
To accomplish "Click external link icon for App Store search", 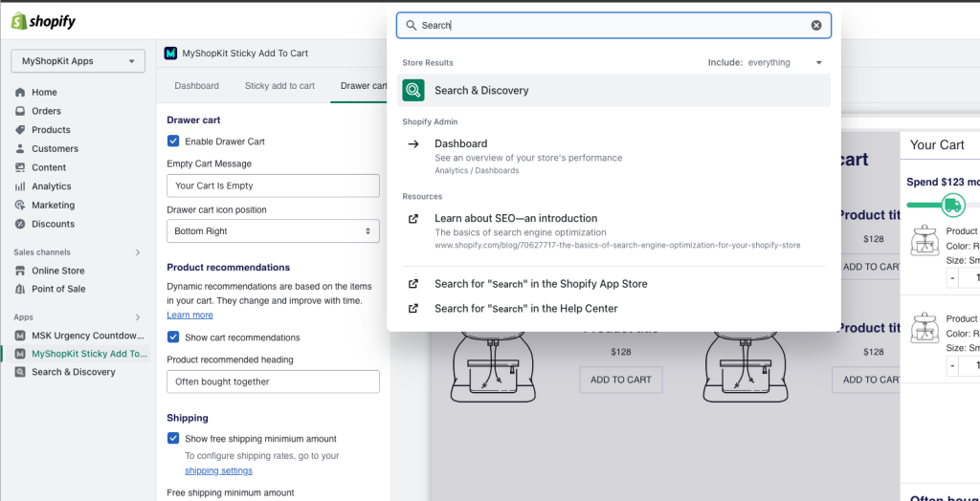I will (x=413, y=284).
